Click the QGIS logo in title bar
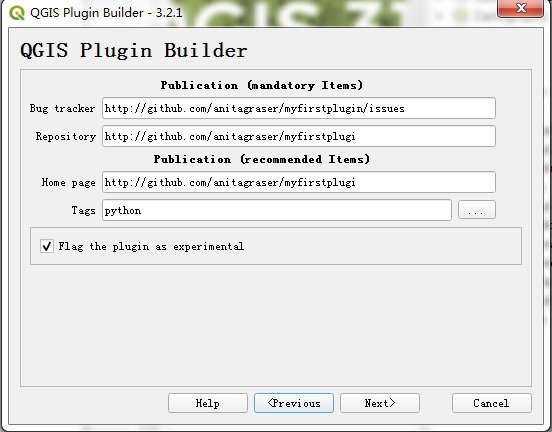552x432 pixels. [17, 13]
